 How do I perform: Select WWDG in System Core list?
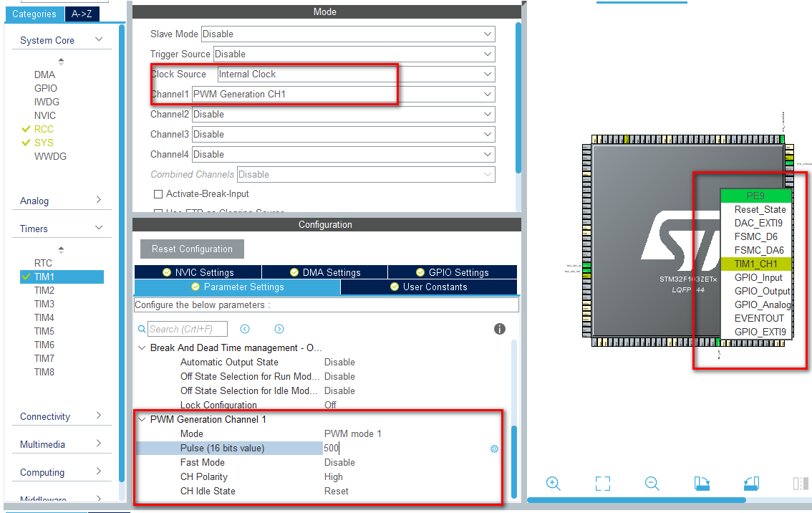tap(50, 156)
